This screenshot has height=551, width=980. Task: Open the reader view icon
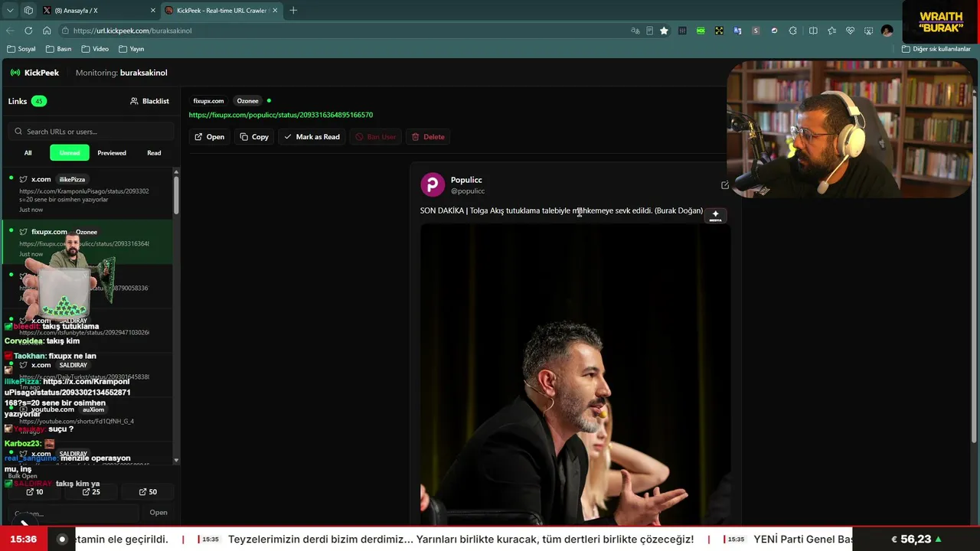[x=649, y=31]
